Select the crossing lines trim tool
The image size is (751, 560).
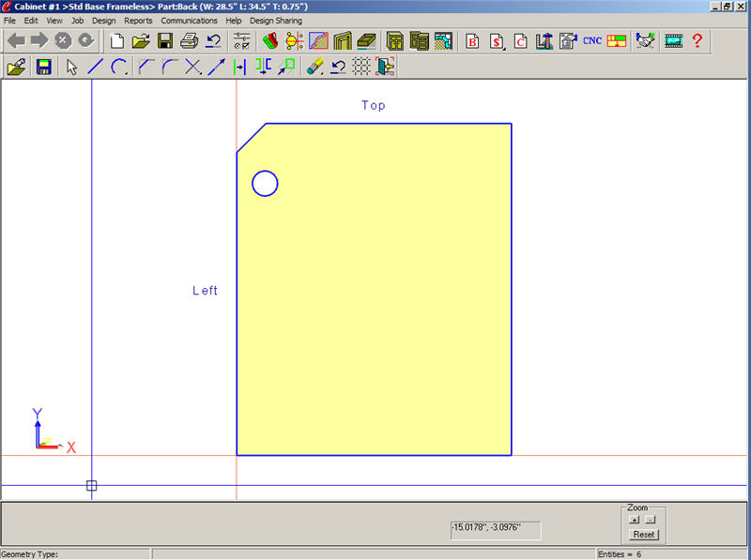(193, 67)
